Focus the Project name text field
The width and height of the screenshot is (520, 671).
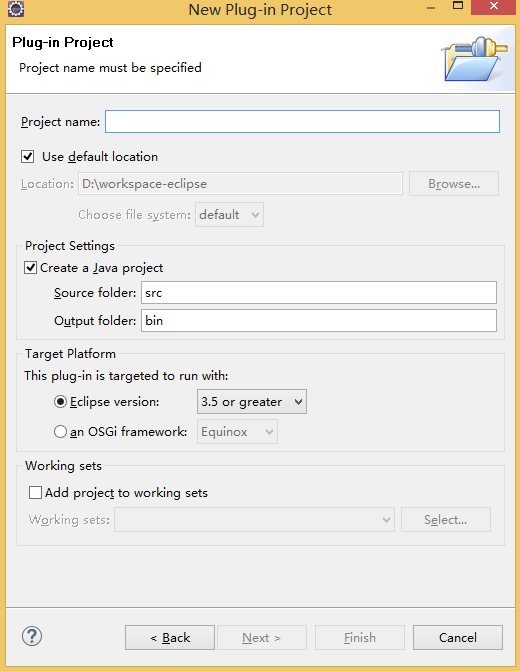click(x=302, y=122)
